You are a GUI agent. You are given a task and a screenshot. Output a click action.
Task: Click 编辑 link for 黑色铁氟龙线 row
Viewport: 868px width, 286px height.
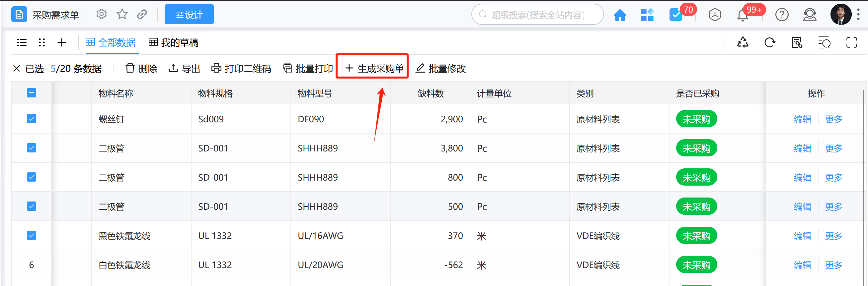[802, 236]
